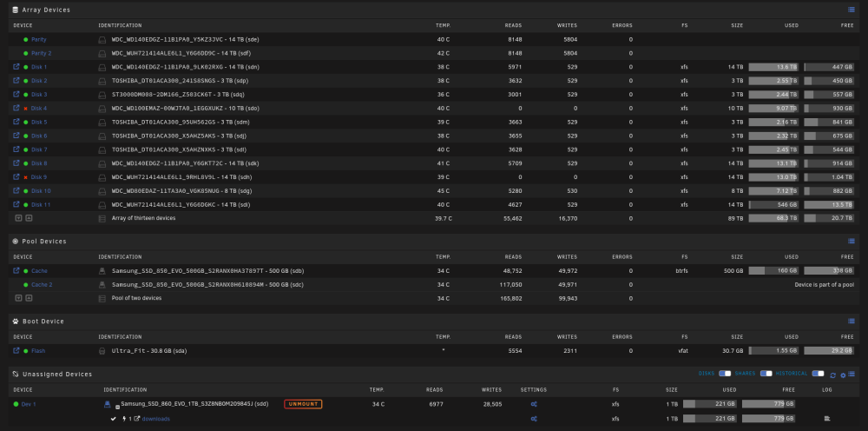The width and height of the screenshot is (868, 431).
Task: Click drive icon next to ST3000DM008 identification
Action: tap(102, 95)
